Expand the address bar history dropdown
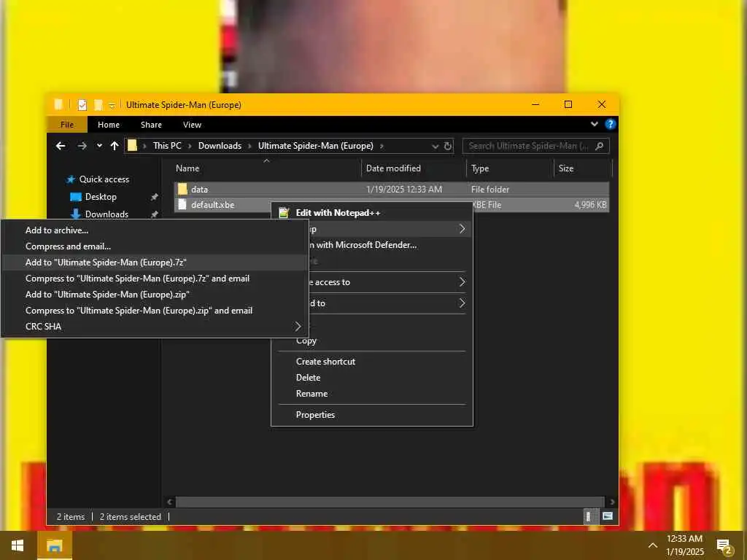Image resolution: width=747 pixels, height=560 pixels. coord(435,146)
